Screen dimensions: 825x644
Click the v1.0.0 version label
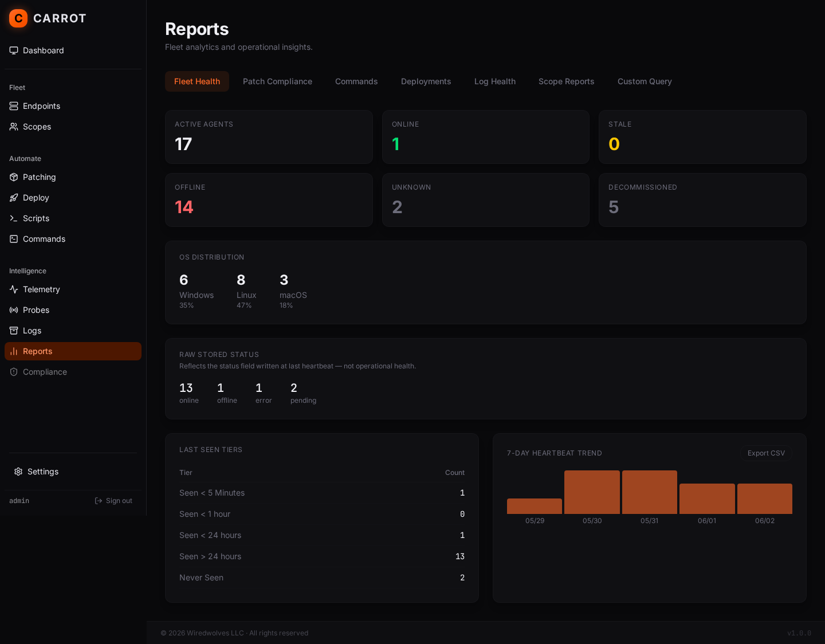point(799,633)
